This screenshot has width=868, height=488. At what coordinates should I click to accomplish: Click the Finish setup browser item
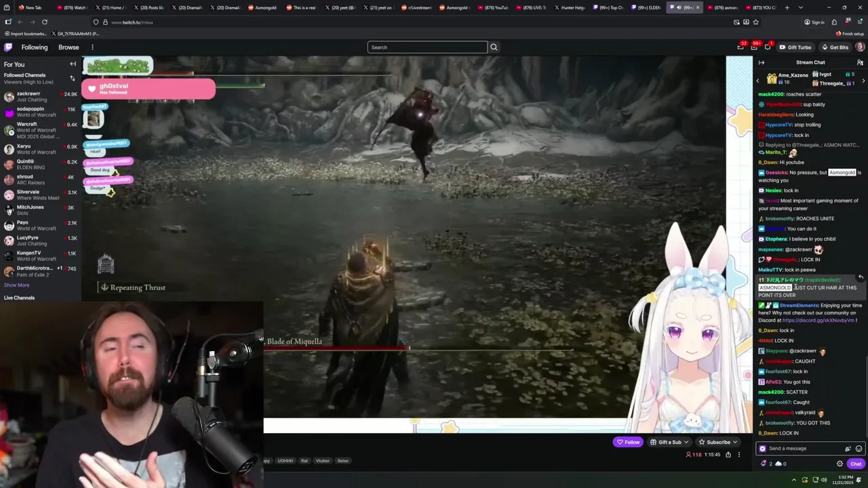850,33
